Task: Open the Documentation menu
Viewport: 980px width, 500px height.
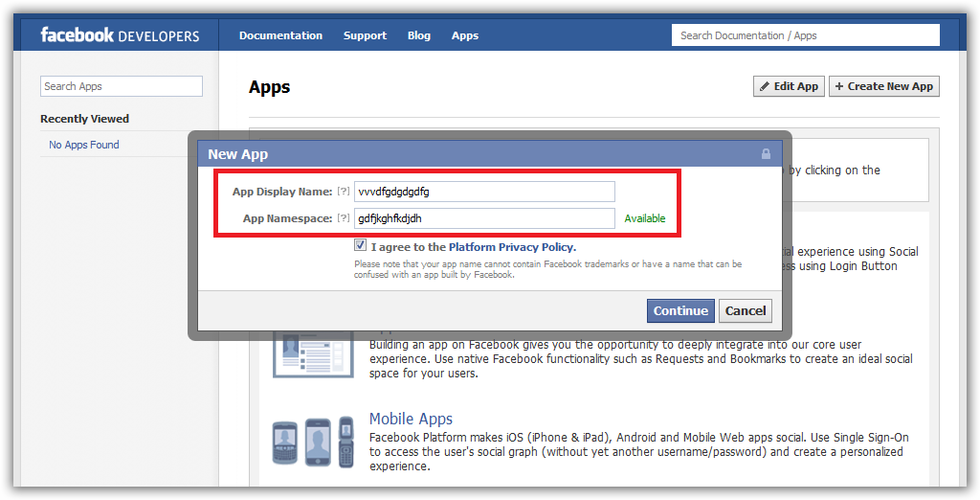Action: click(x=280, y=36)
